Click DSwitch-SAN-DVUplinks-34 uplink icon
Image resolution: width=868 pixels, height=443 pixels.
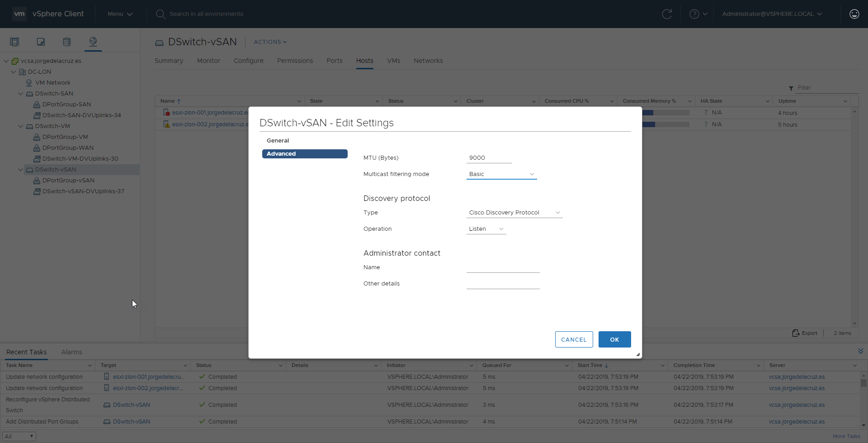[x=37, y=115]
